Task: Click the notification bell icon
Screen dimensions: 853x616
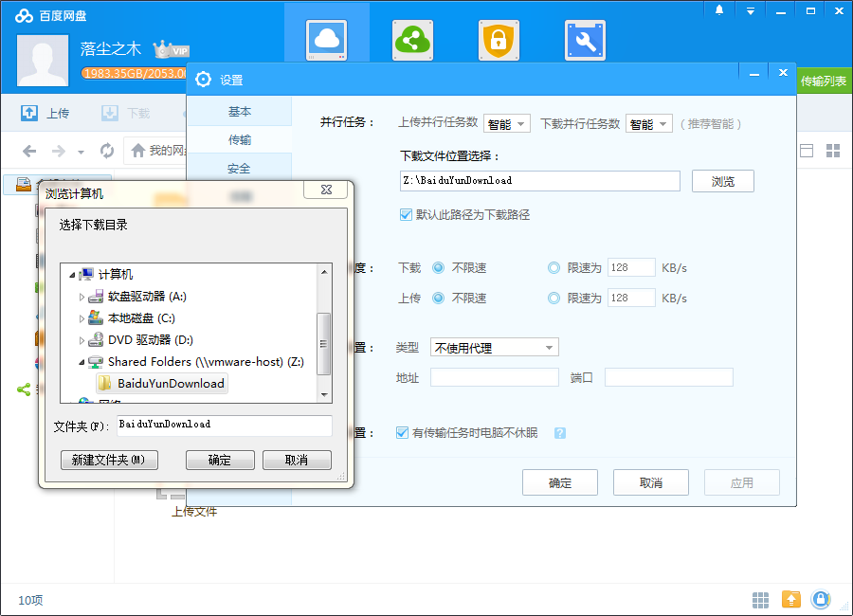Action: [x=719, y=10]
